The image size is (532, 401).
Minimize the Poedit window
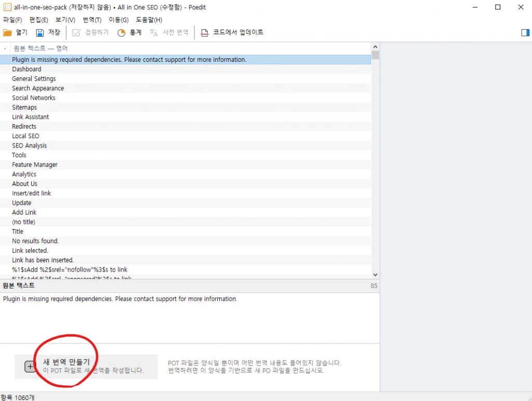[x=475, y=7]
